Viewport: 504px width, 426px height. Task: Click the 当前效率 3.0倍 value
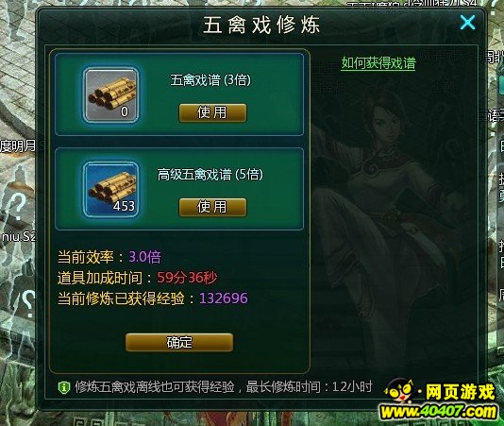click(145, 257)
